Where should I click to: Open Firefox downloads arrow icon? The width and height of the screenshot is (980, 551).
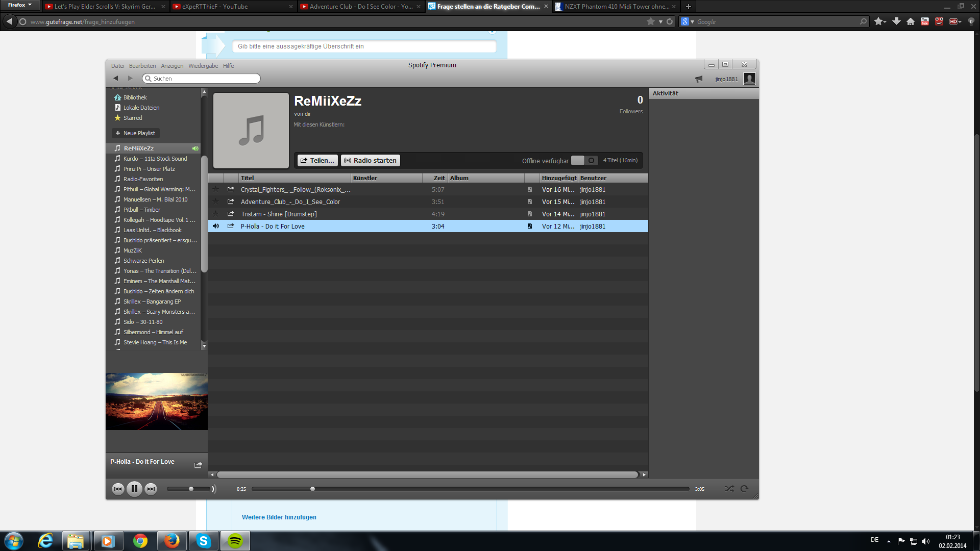coord(896,21)
